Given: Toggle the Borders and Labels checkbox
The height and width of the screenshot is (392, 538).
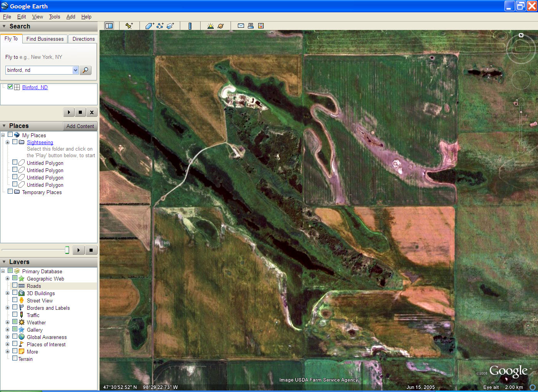Looking at the screenshot, I should tap(15, 307).
